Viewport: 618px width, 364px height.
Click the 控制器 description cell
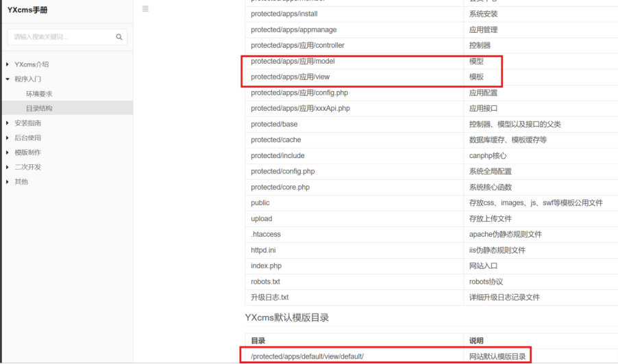[x=541, y=45]
